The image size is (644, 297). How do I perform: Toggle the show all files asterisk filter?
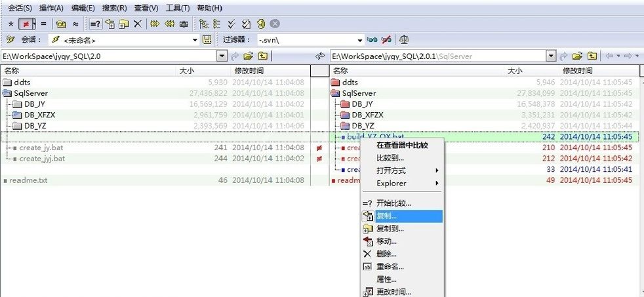pyautogui.click(x=11, y=24)
